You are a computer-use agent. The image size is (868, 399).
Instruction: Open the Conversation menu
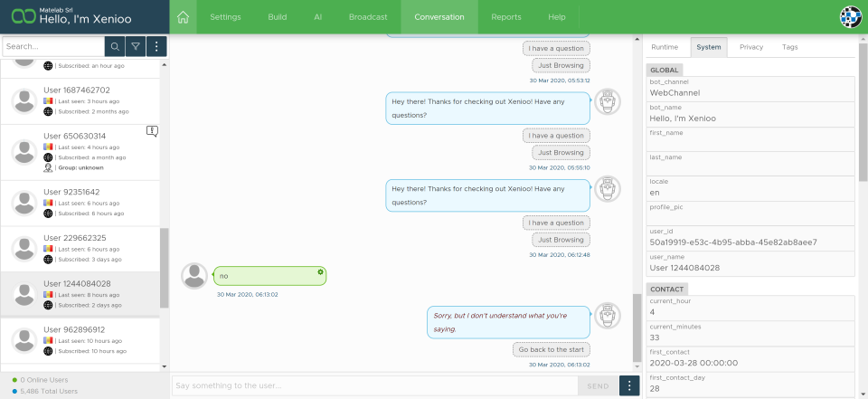click(x=439, y=16)
